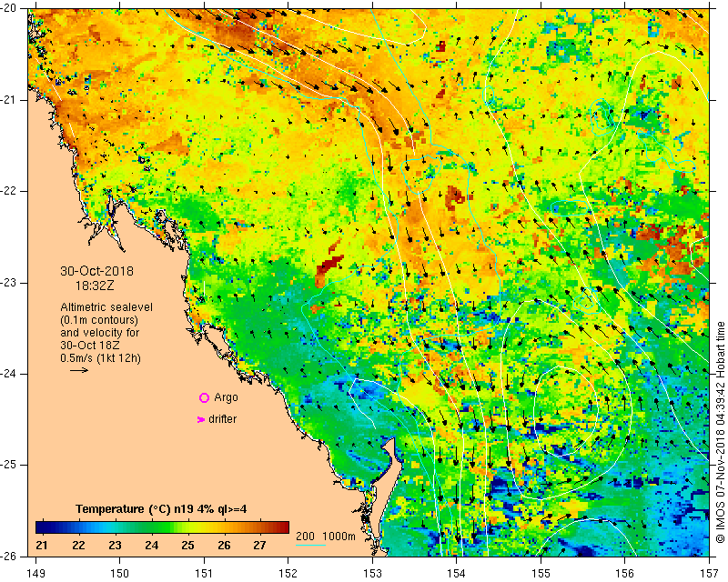
Task: Click the latitude axis label '-21'
Action: click(x=9, y=100)
